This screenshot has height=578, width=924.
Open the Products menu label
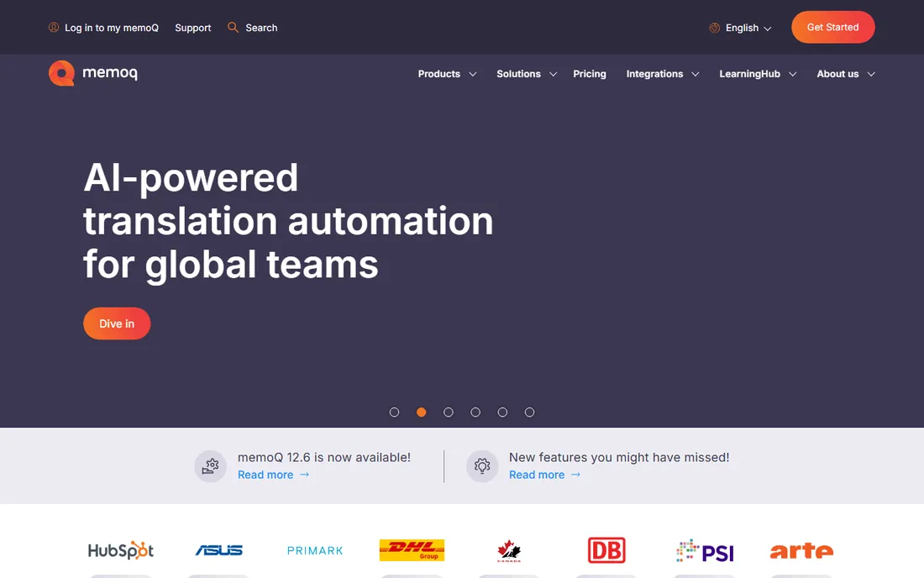[x=439, y=74]
